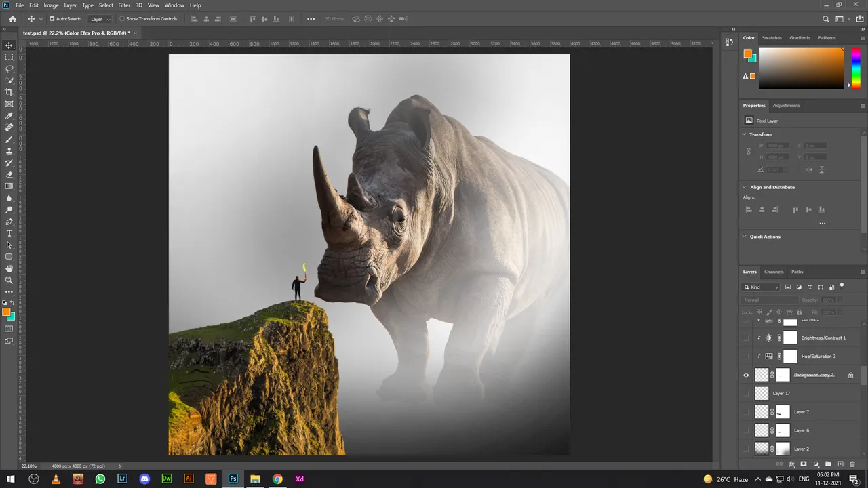868x488 pixels.
Task: Select the Spot Healing Brush tool
Action: 9,127
